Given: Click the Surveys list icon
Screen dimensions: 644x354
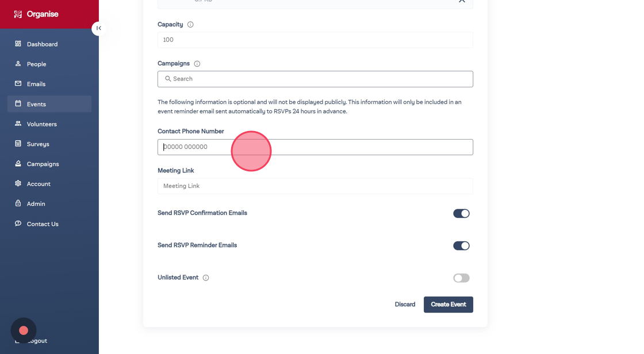Looking at the screenshot, I should (18, 144).
